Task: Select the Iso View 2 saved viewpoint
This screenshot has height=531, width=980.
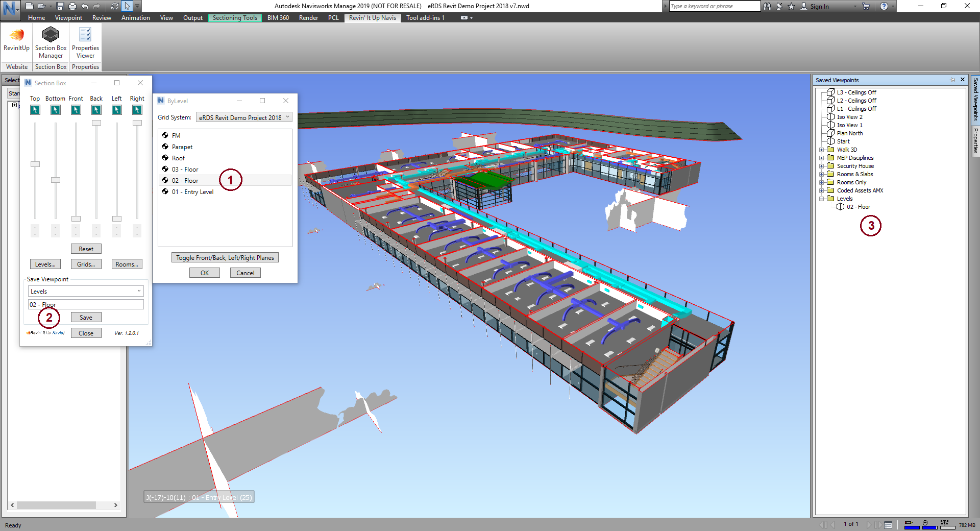Action: pos(849,117)
